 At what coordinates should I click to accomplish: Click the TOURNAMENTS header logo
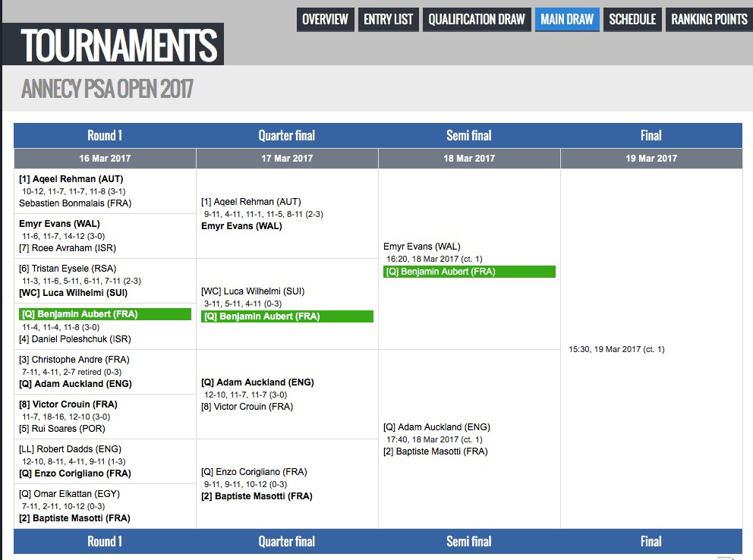pyautogui.click(x=118, y=46)
